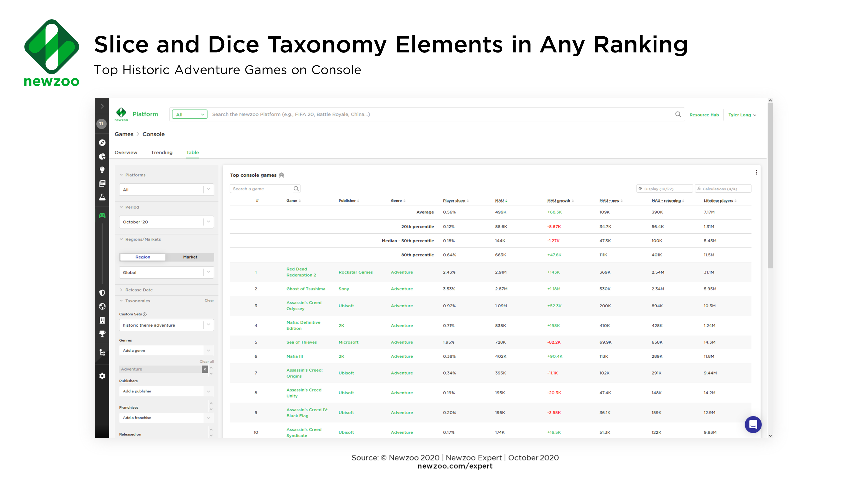868x488 pixels.
Task: Open the Add a genre dropdown
Action: coord(166,350)
